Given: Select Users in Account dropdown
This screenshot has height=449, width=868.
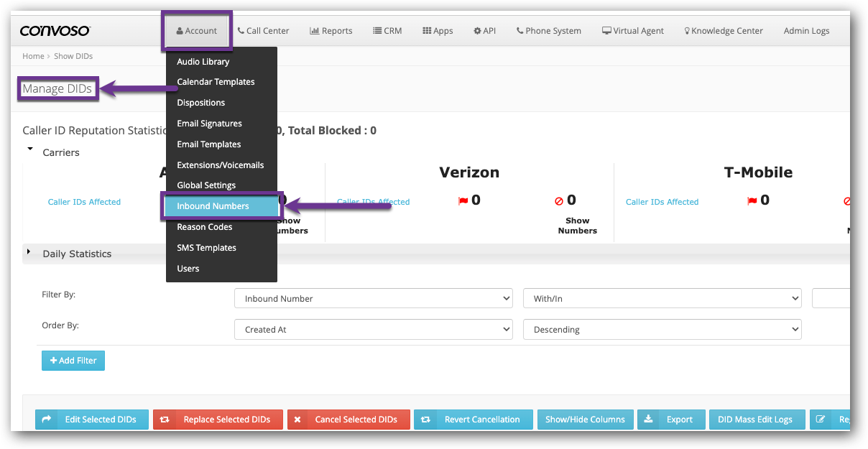Looking at the screenshot, I should click(x=188, y=269).
